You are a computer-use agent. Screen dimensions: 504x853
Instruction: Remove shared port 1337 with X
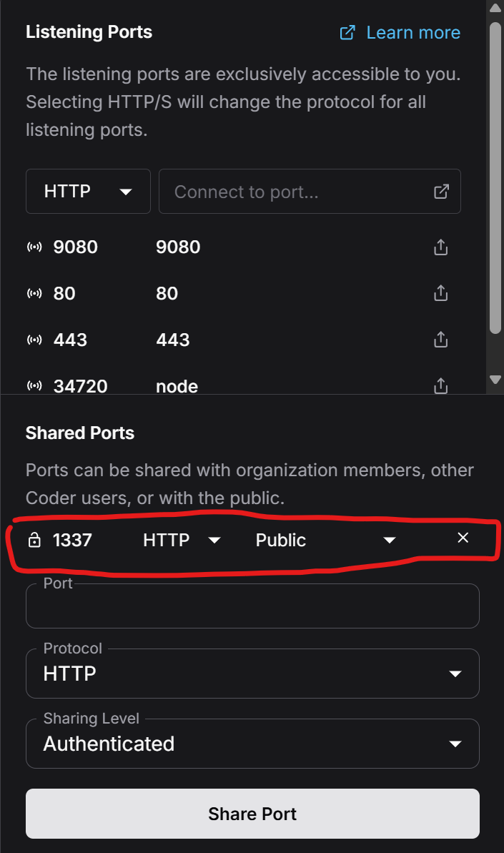[463, 538]
